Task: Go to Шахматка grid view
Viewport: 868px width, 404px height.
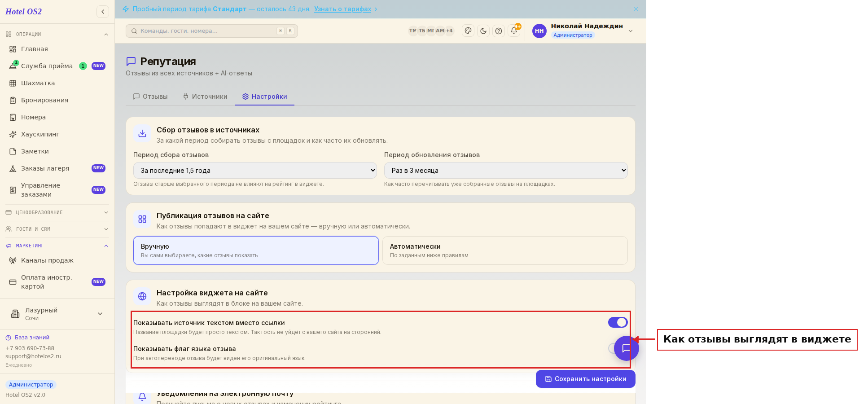Action: point(57,83)
